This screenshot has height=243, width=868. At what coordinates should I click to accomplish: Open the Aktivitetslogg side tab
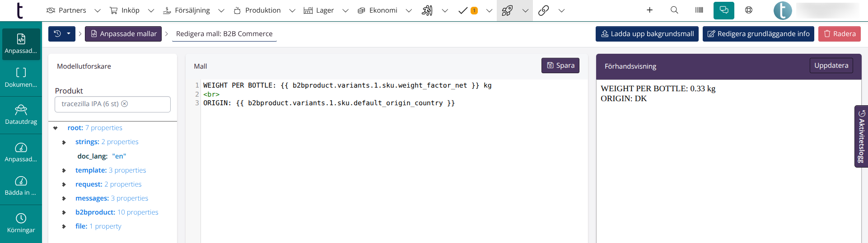coord(861,136)
